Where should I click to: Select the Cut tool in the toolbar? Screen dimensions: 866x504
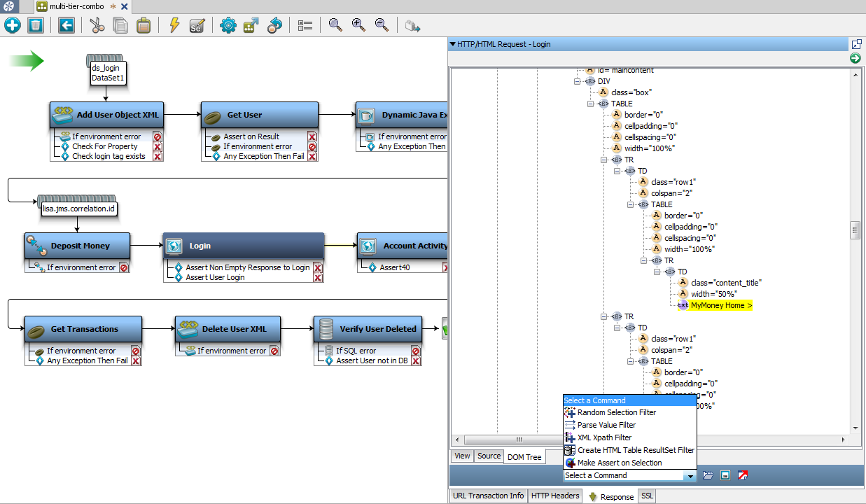point(97,24)
